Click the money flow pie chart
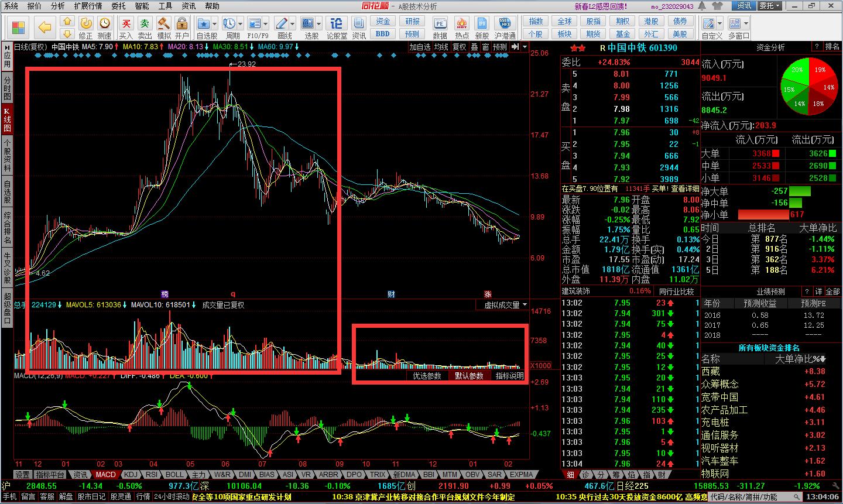The image size is (843, 504). pyautogui.click(x=808, y=85)
